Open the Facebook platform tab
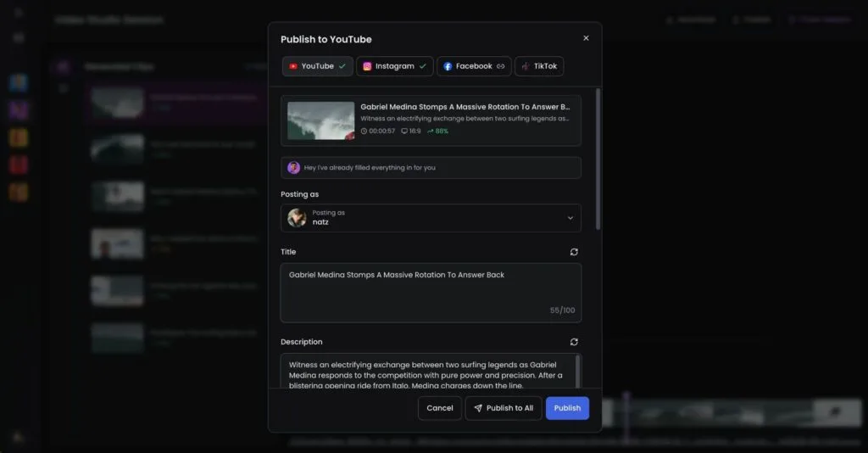Image resolution: width=868 pixels, height=453 pixels. (474, 66)
